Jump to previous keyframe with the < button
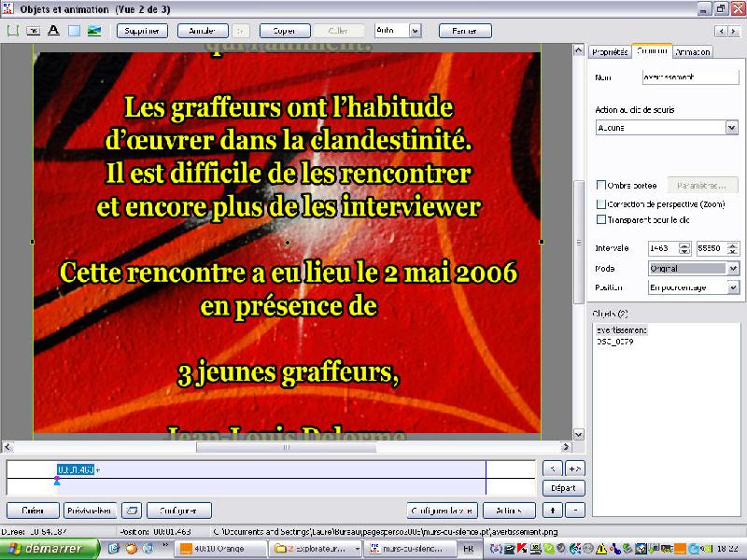747x560 pixels. pyautogui.click(x=553, y=469)
